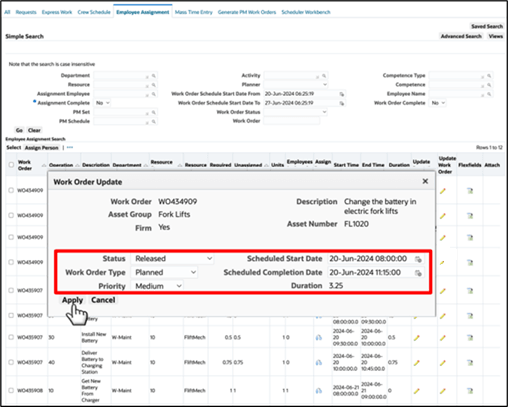Viewport: 510px width, 409px height.
Task: Open the Priority dropdown showing Medium
Action: [157, 287]
